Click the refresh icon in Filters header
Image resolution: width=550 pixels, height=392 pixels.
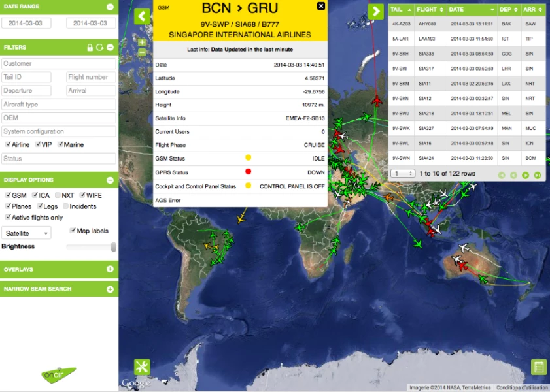click(x=100, y=48)
